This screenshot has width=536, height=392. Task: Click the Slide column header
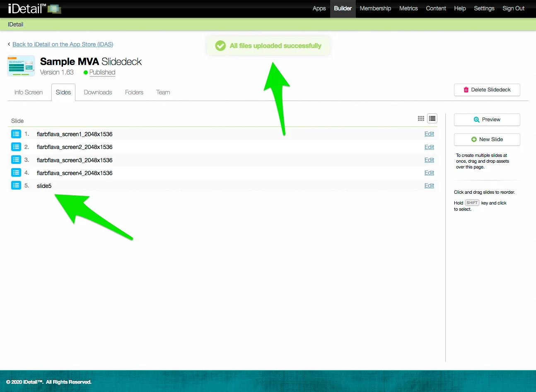[17, 121]
